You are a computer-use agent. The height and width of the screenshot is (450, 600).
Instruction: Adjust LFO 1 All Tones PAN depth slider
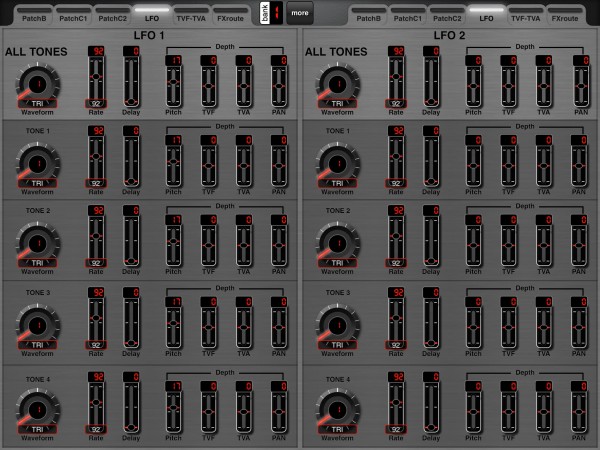pyautogui.click(x=279, y=86)
